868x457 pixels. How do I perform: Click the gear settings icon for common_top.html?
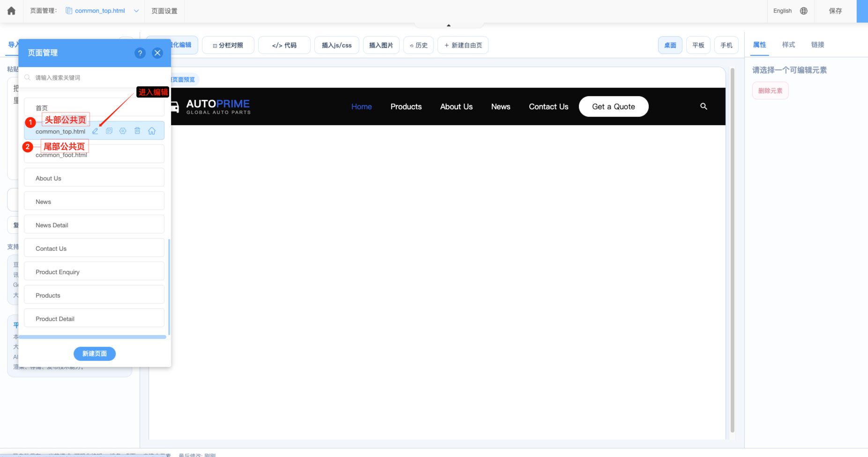(123, 131)
